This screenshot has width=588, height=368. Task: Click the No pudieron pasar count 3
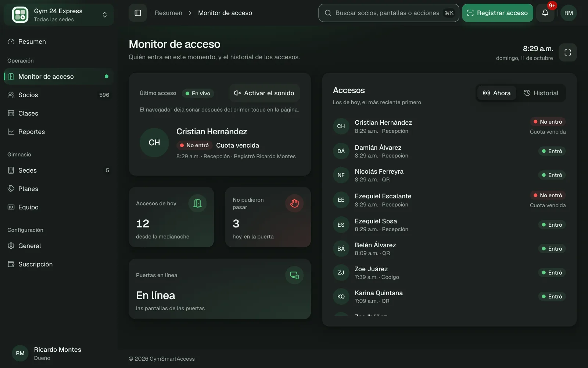click(236, 223)
